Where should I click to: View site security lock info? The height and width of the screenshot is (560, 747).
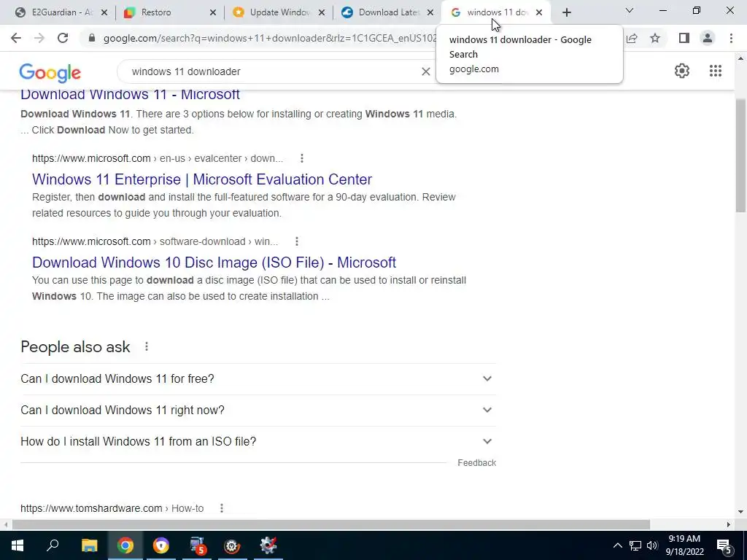pyautogui.click(x=92, y=38)
